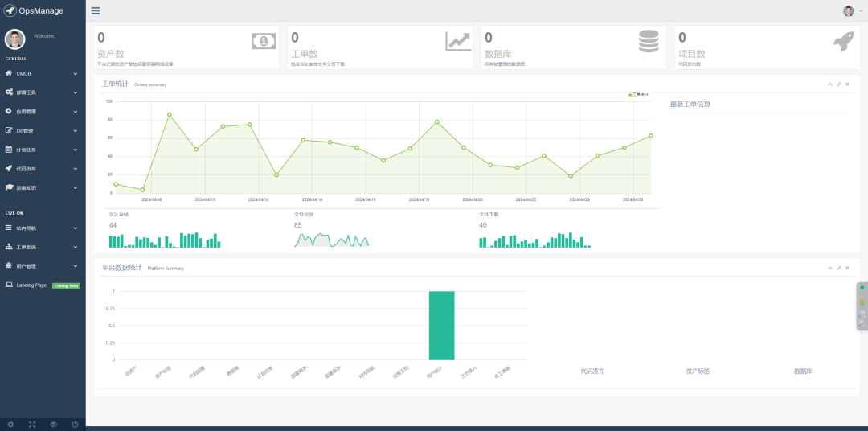The height and width of the screenshot is (431, 868).
Task: Click the highest line chart point near 2024/04/08
Action: (x=170, y=114)
